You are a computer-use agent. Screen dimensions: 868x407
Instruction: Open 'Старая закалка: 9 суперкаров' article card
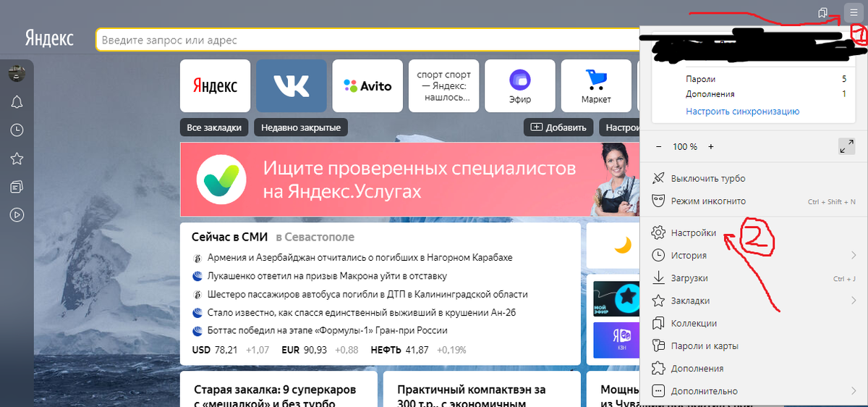[278, 390]
